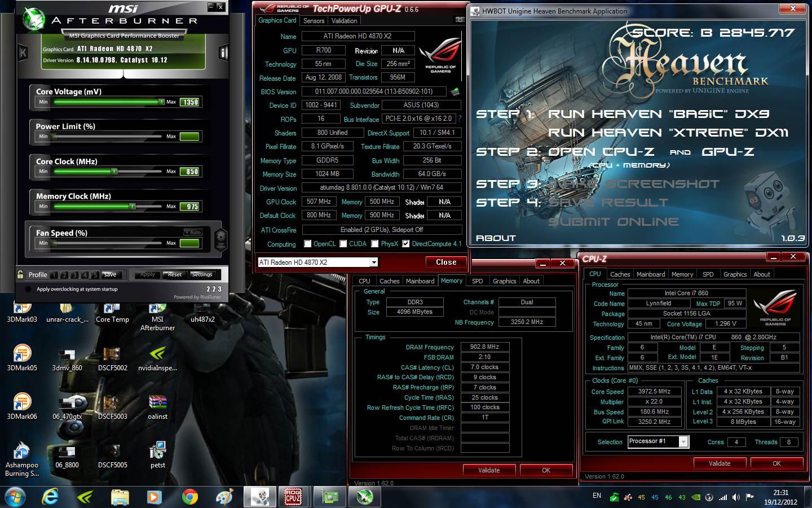
Task: Click ABOUT in the Heaven Benchmark window
Action: point(496,238)
